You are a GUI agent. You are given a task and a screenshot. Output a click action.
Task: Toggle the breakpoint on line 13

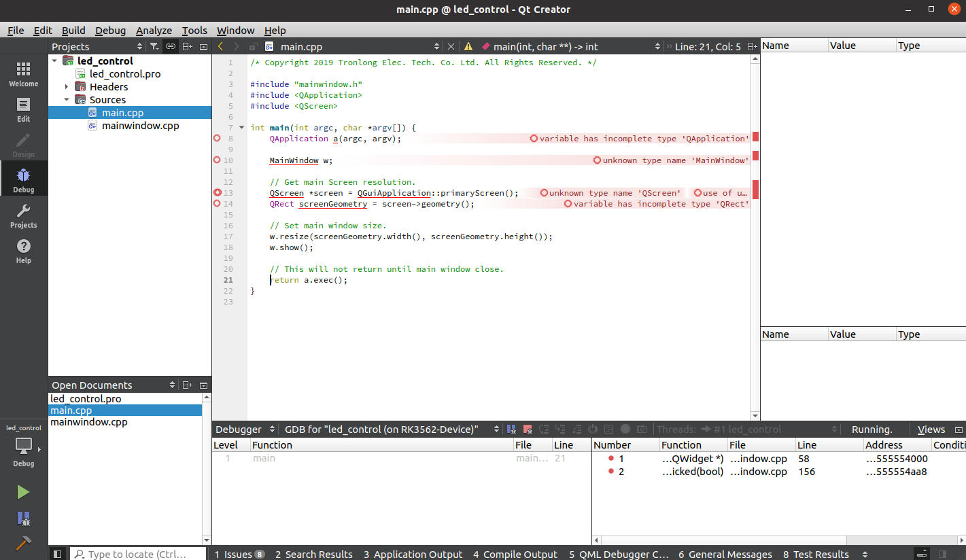click(x=218, y=193)
